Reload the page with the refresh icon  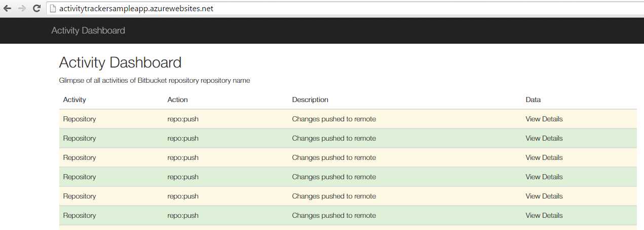36,8
